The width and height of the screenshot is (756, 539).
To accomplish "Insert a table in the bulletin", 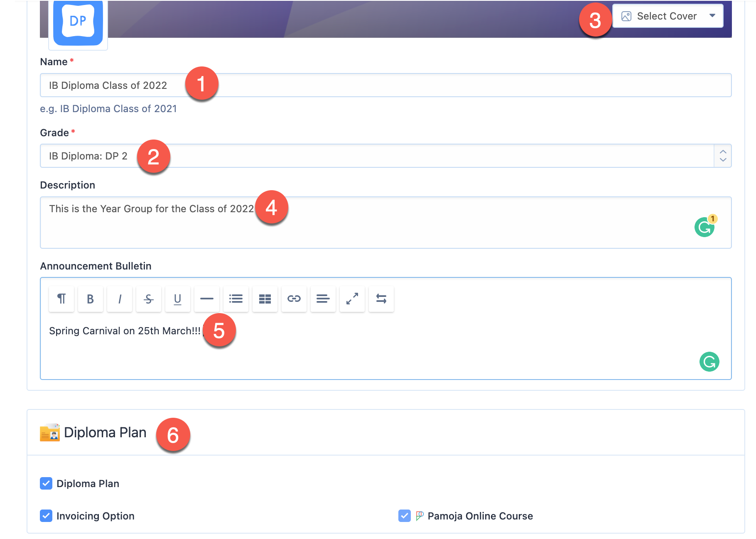I will [x=265, y=299].
